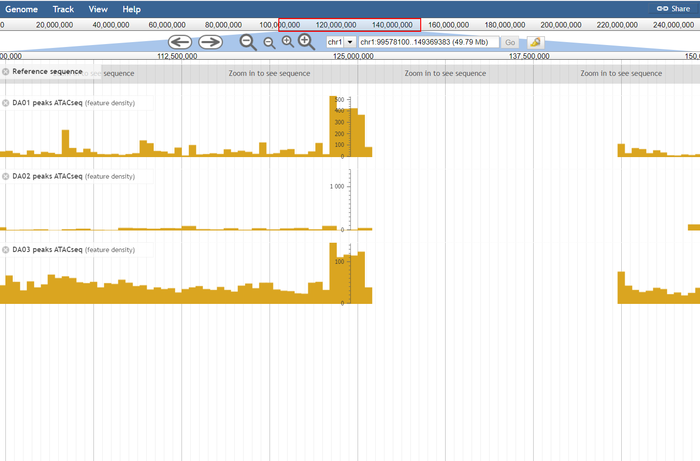
Task: Open the chr1 chromosome dropdown
Action: (341, 42)
